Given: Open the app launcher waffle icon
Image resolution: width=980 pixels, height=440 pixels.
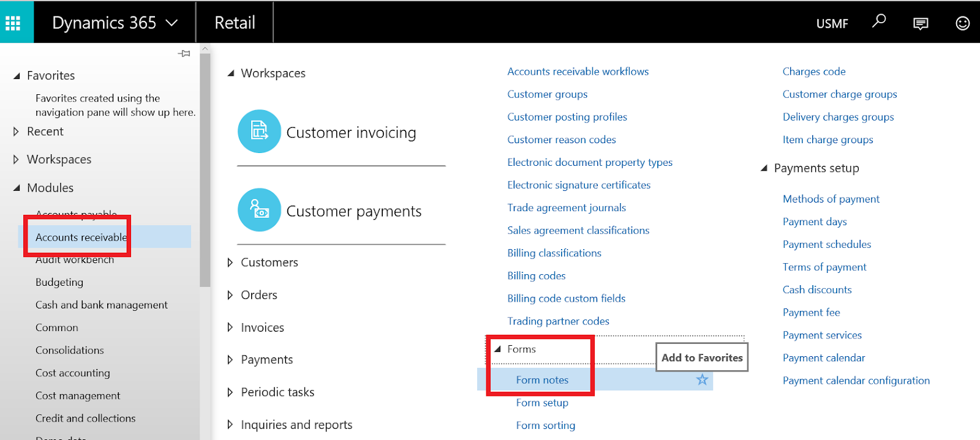Looking at the screenshot, I should tap(13, 23).
